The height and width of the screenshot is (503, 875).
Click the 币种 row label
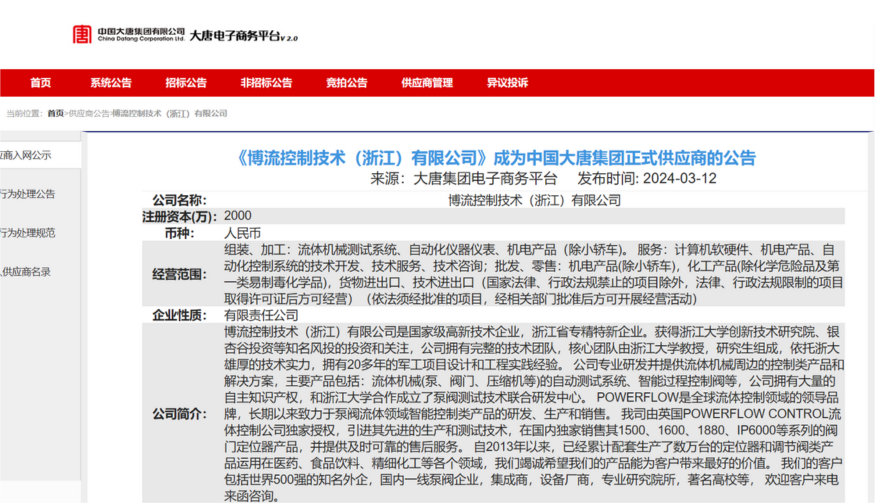pyautogui.click(x=179, y=233)
